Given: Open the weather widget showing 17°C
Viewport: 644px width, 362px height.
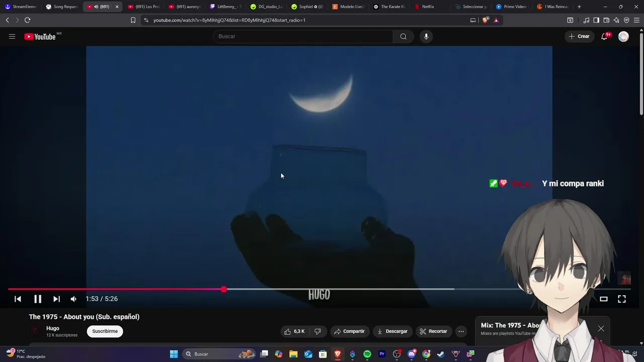Looking at the screenshot, I should 25,354.
